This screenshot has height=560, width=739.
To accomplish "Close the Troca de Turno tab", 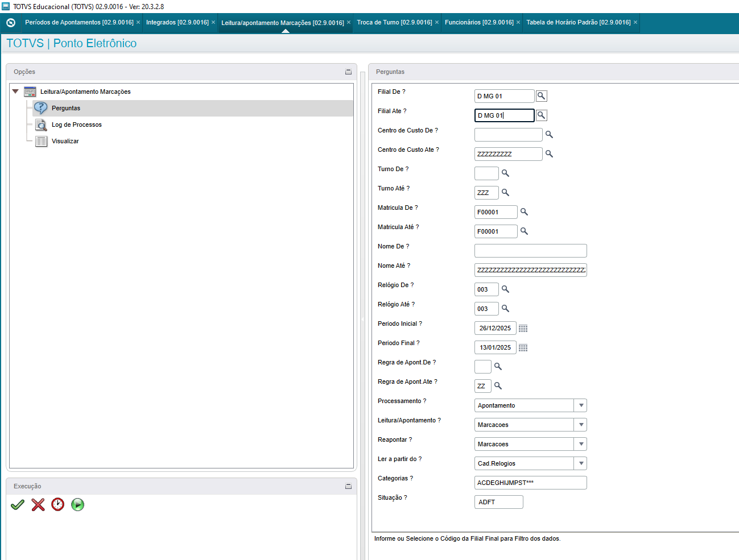I will click(437, 23).
